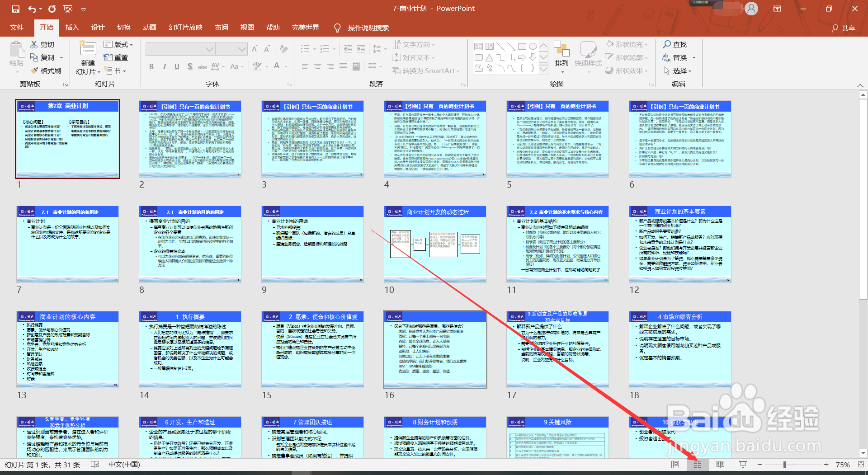Click the zoom out minus button
The image size is (868, 475).
pyautogui.click(x=760, y=465)
